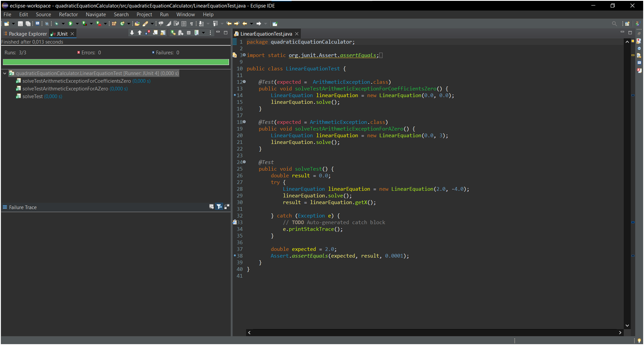The height and width of the screenshot is (345, 644).
Task: Open the dropdown arrow beside Run button
Action: [x=77, y=24]
